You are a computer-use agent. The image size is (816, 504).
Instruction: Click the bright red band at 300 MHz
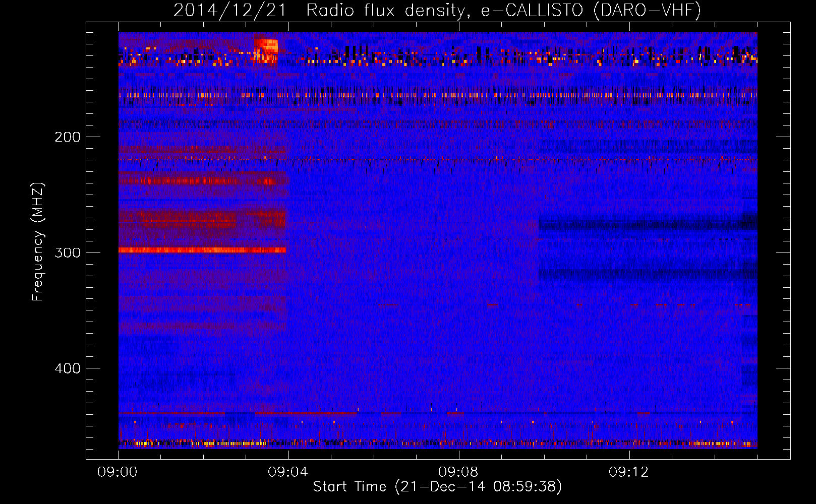[x=202, y=250]
